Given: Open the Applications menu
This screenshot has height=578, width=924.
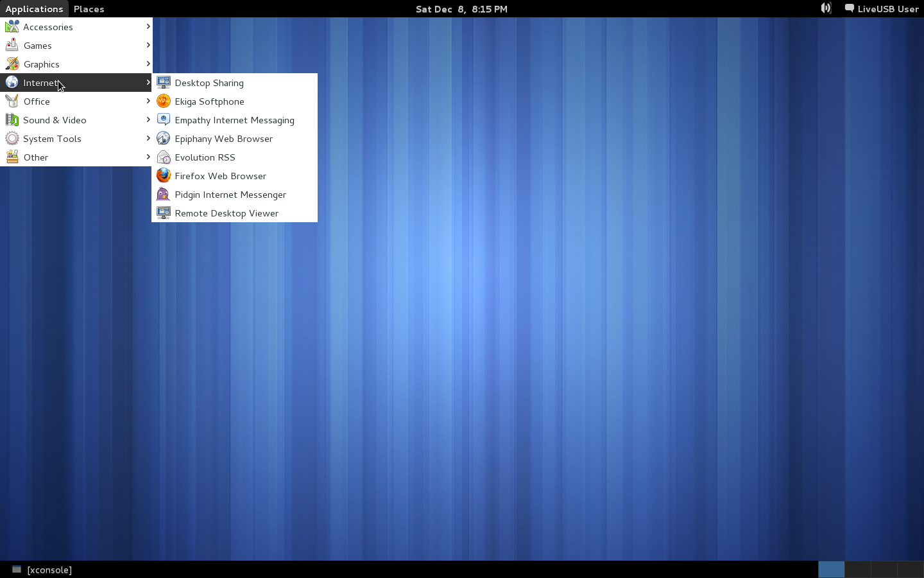Looking at the screenshot, I should tap(34, 9).
